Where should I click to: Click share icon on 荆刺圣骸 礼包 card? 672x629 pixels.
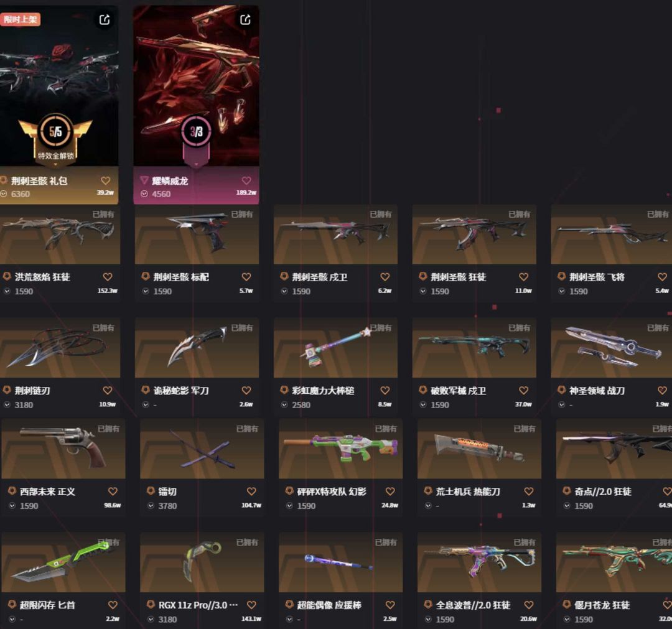coord(105,20)
